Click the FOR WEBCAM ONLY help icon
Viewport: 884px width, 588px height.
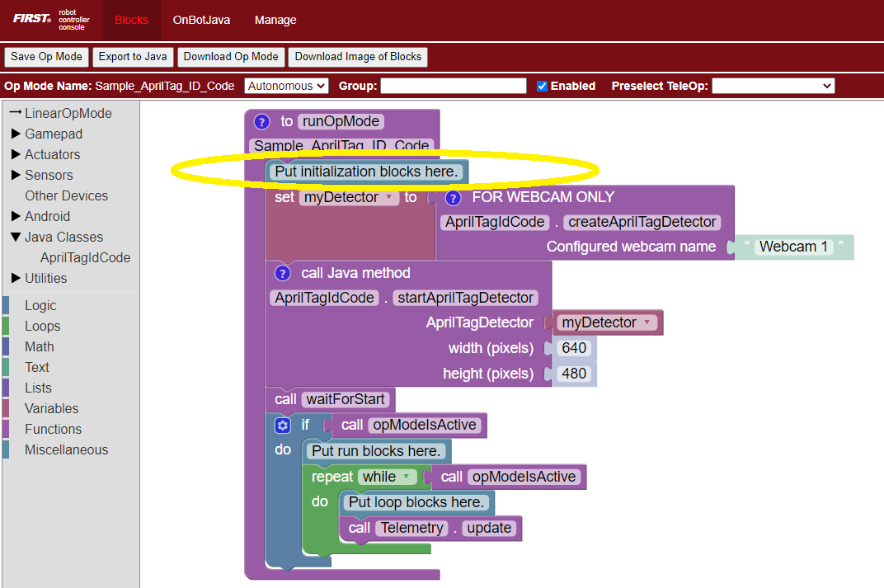pos(453,198)
